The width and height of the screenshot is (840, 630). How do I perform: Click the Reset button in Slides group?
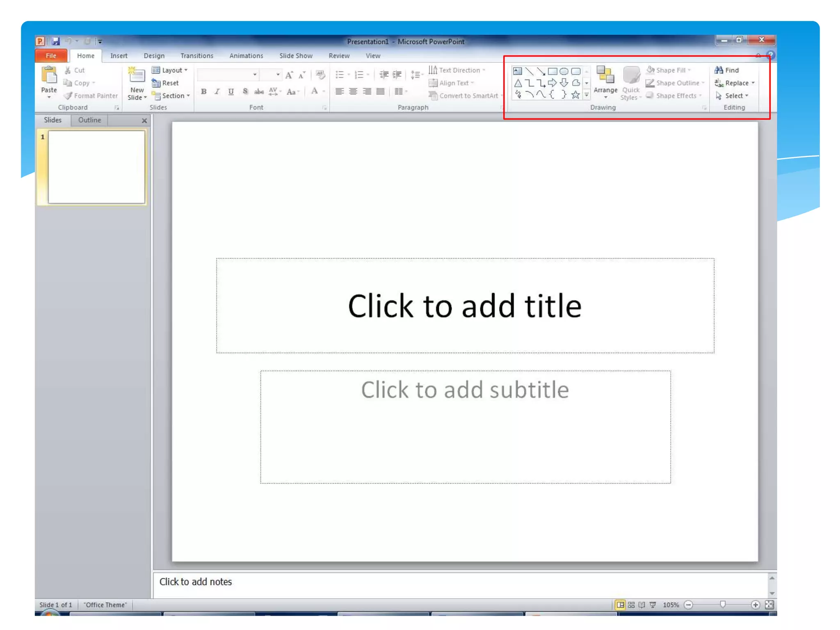[x=166, y=83]
